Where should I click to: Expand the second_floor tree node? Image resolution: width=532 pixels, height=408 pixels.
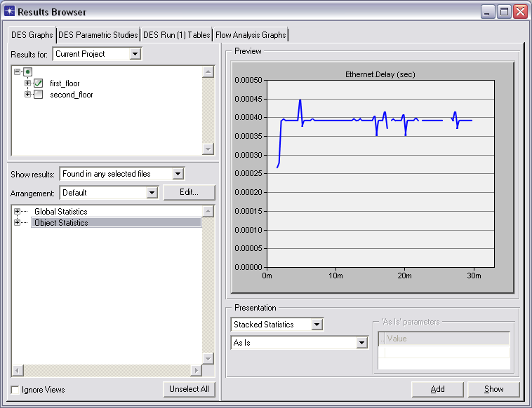point(28,95)
